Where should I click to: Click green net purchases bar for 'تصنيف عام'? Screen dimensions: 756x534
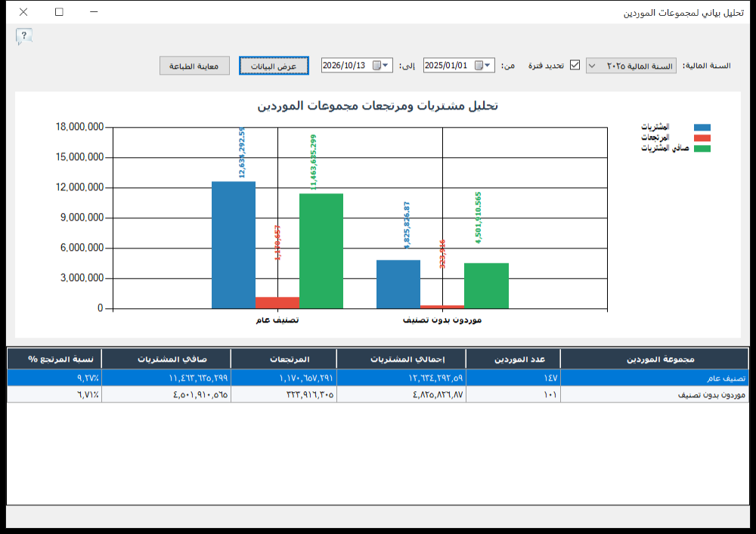point(321,251)
